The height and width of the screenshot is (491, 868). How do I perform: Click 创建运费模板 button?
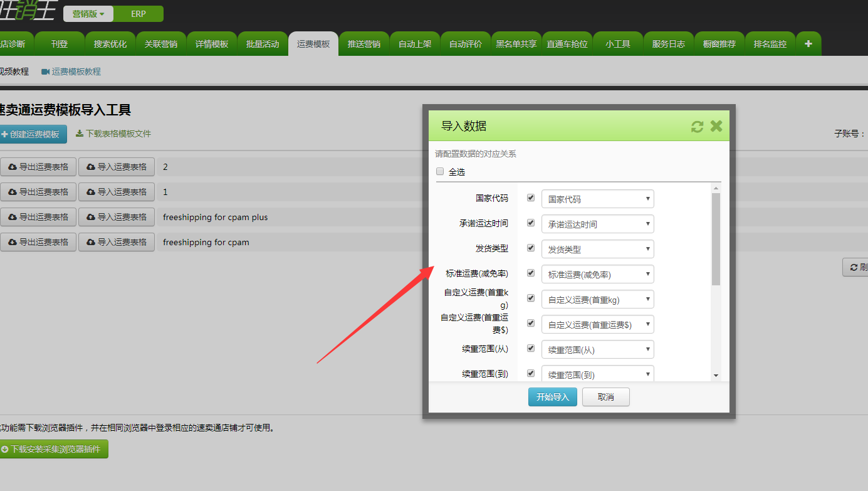(x=31, y=134)
